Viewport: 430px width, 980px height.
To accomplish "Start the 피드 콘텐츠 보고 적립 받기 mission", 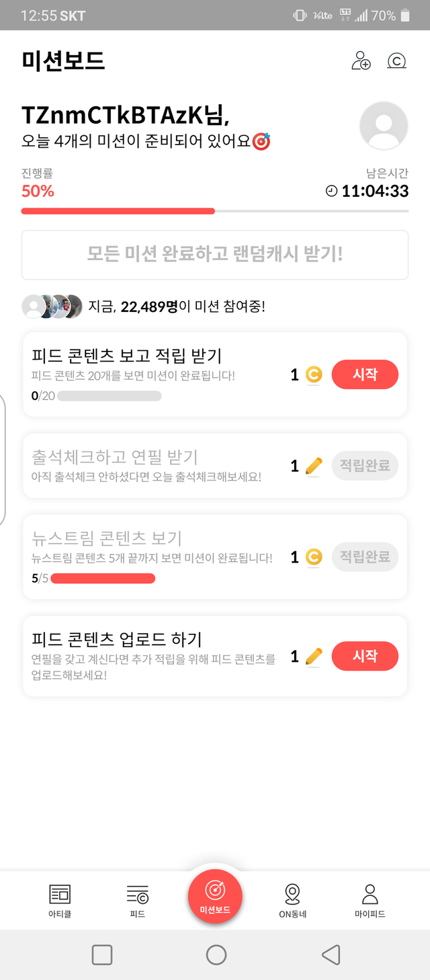I will [x=365, y=374].
